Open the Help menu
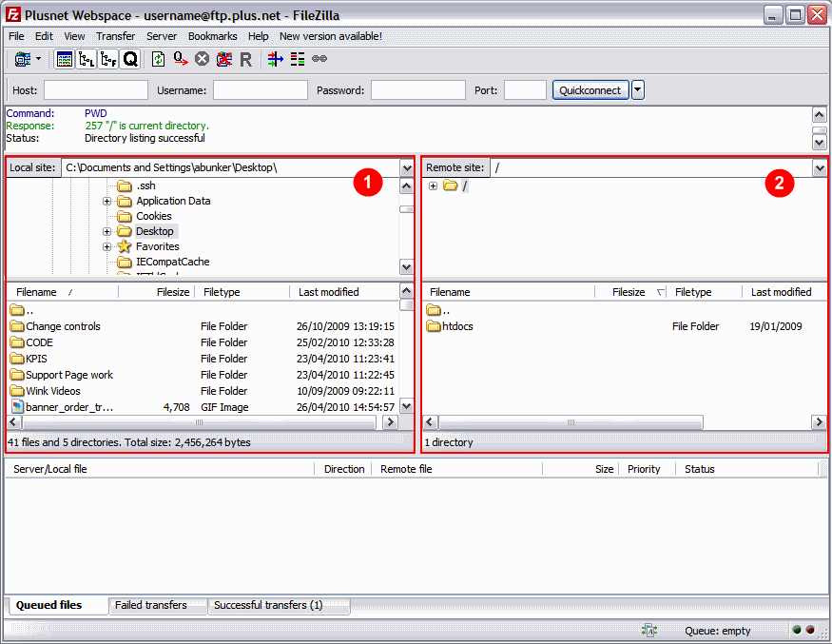 pyautogui.click(x=259, y=36)
